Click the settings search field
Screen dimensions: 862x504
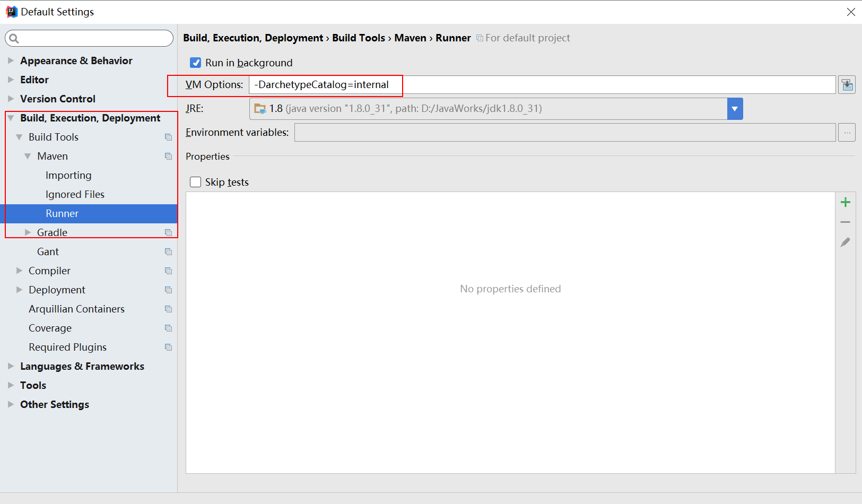(x=89, y=38)
